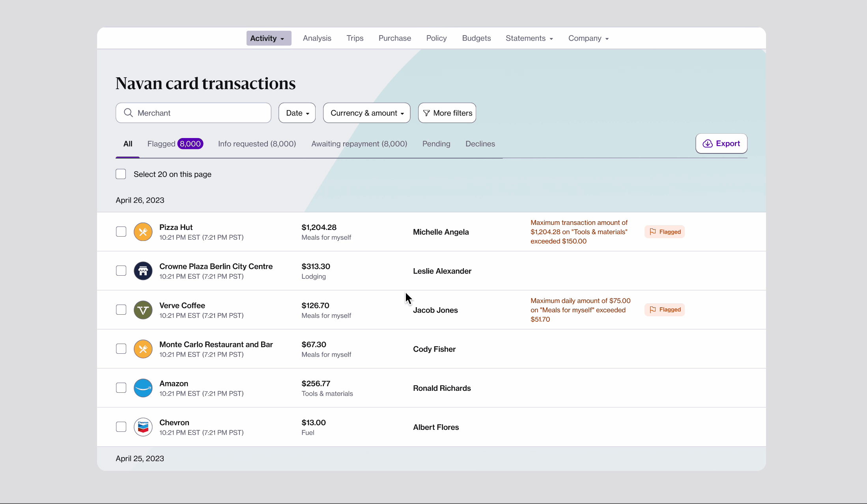The image size is (867, 504).
Task: Go to the Policy menu item
Action: click(x=436, y=38)
